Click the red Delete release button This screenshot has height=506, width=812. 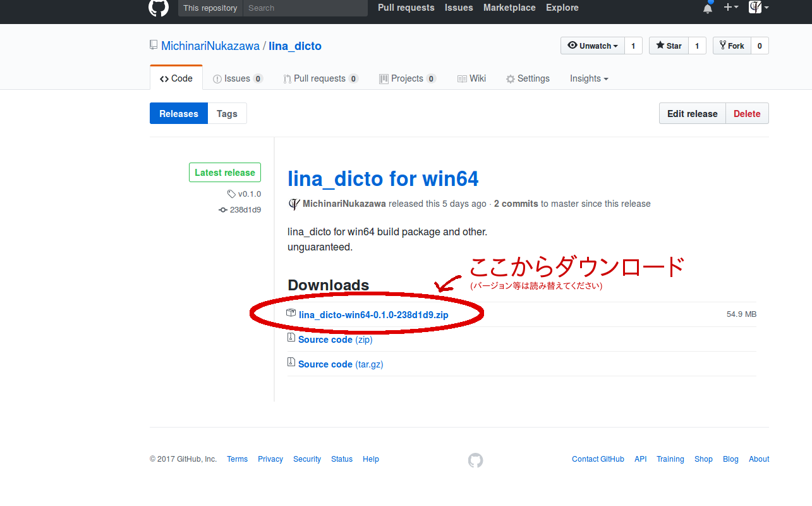747,114
